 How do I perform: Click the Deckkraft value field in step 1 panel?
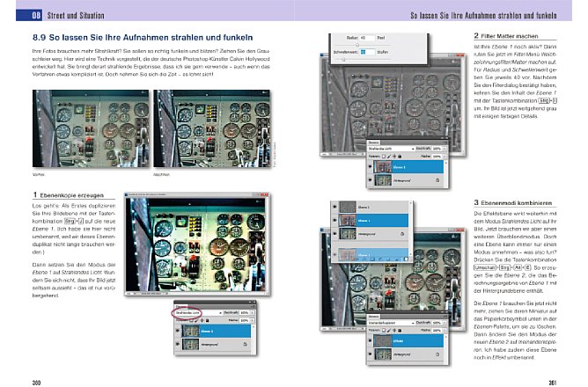(245, 313)
